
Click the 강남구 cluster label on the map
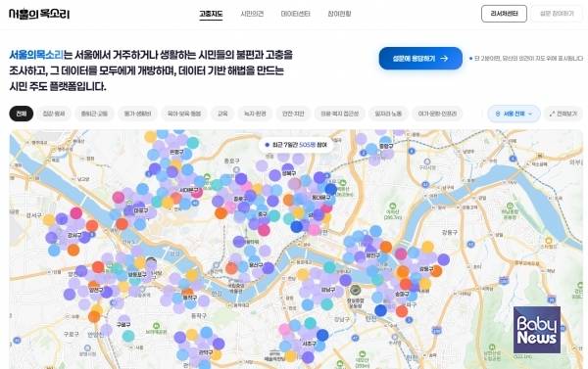(x=327, y=290)
